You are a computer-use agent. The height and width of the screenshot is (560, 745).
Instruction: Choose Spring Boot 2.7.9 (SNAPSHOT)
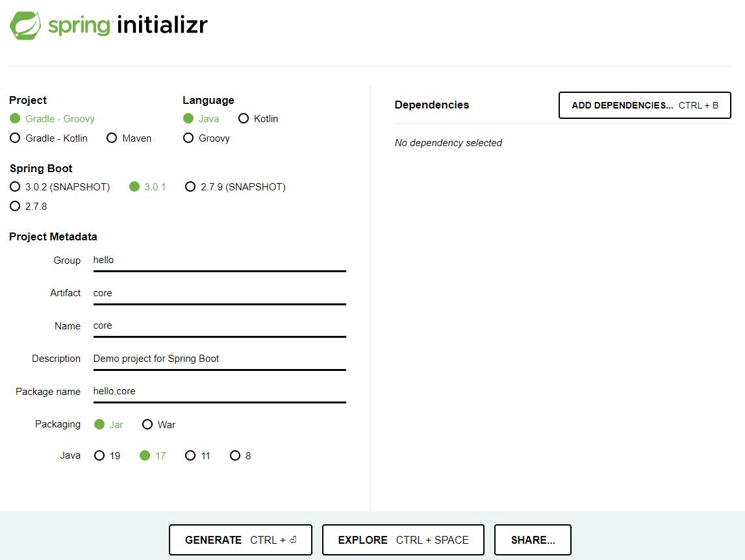click(x=236, y=187)
